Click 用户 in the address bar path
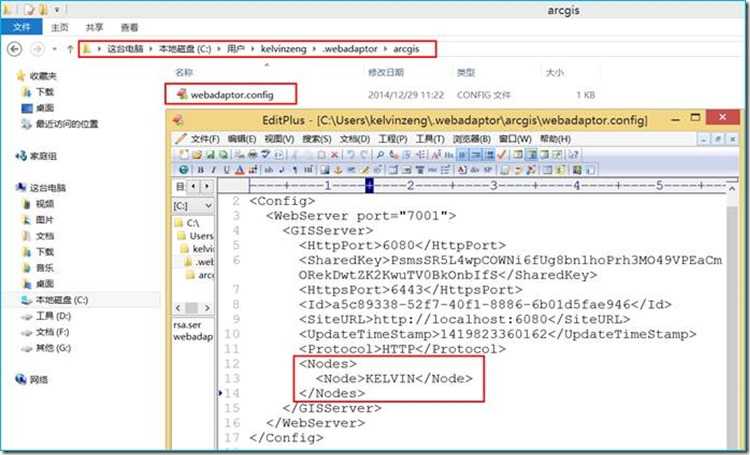This screenshot has width=750, height=455. click(236, 49)
